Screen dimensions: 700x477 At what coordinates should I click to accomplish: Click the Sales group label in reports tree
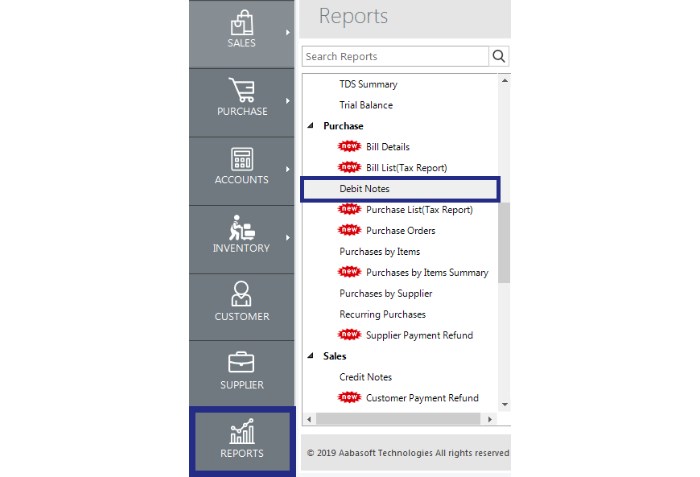(334, 356)
